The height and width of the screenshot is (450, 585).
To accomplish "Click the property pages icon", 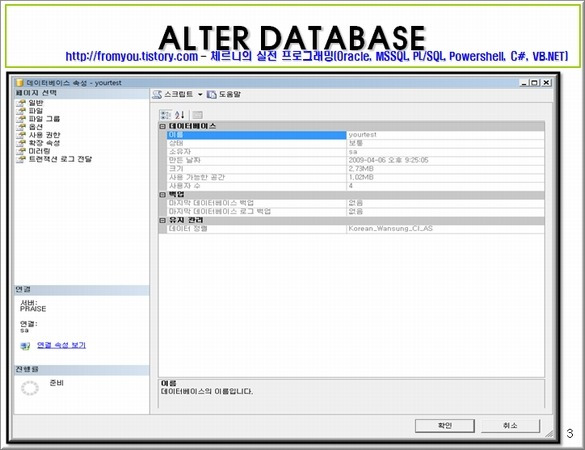I will click(197, 115).
